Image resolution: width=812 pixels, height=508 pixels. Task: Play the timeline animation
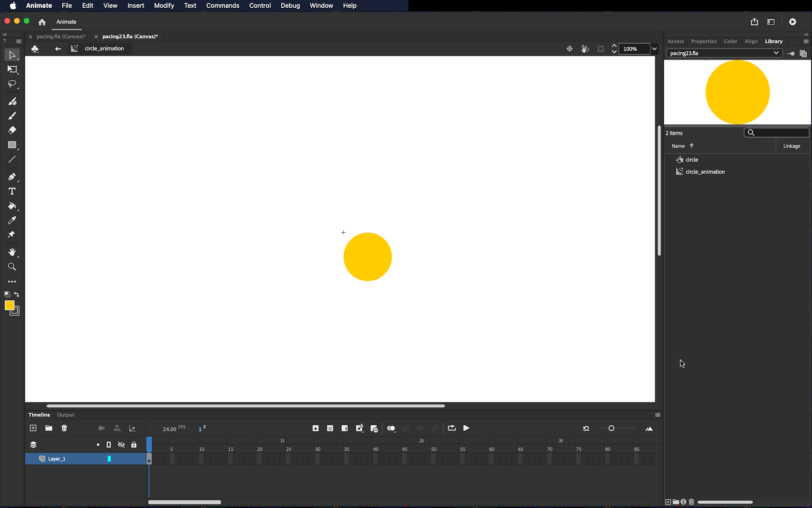[466, 428]
